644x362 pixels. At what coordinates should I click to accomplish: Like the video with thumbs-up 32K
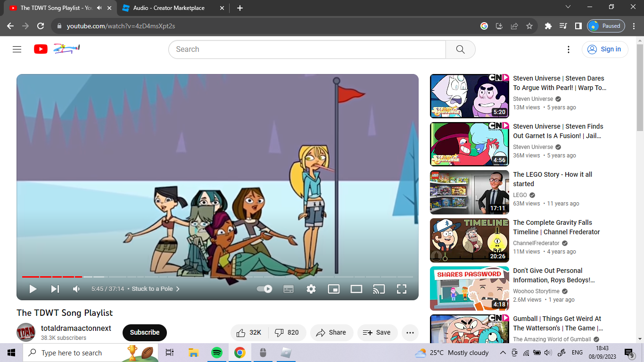pos(249,332)
